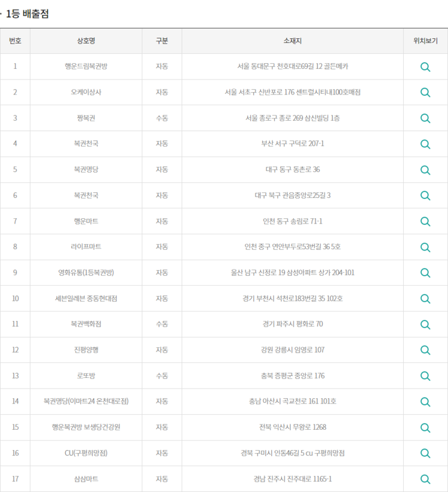View location of 복권명당 in 대구 동구

[x=425, y=170]
